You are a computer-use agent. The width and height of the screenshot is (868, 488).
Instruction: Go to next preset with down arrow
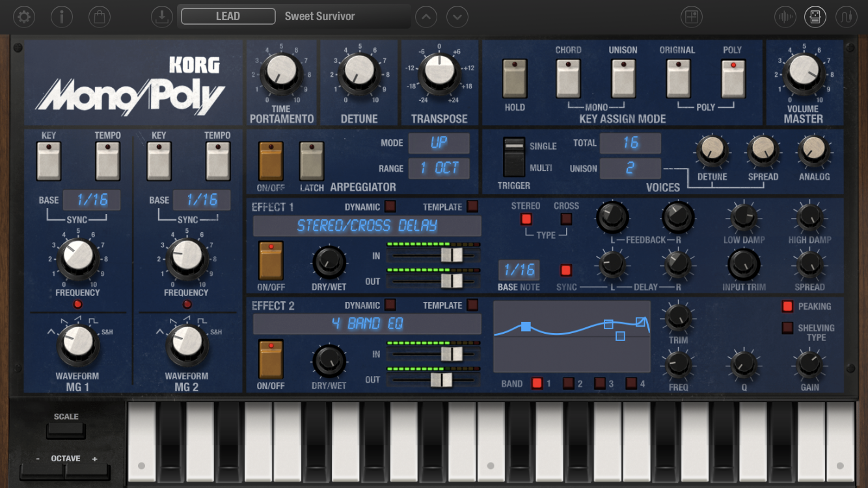(x=458, y=16)
